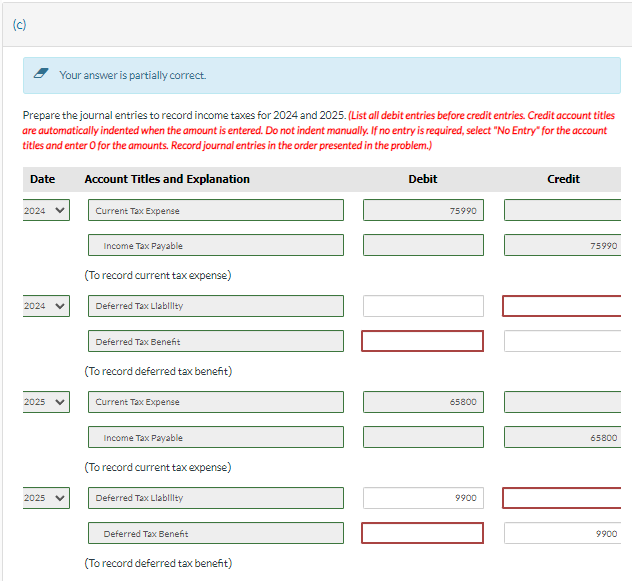The width and height of the screenshot is (632, 581).
Task: Click first 2024 Current Tax Expense account field
Action: click(x=216, y=210)
